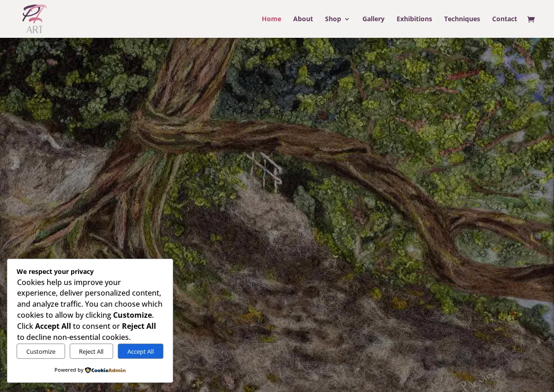Click the "We respect your privacy" heading
The image size is (554, 392).
point(55,271)
